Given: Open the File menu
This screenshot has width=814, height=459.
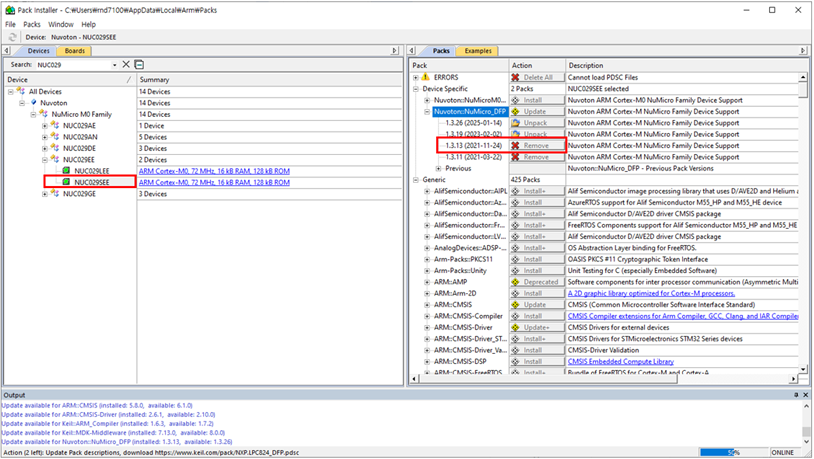Looking at the screenshot, I should click(10, 24).
